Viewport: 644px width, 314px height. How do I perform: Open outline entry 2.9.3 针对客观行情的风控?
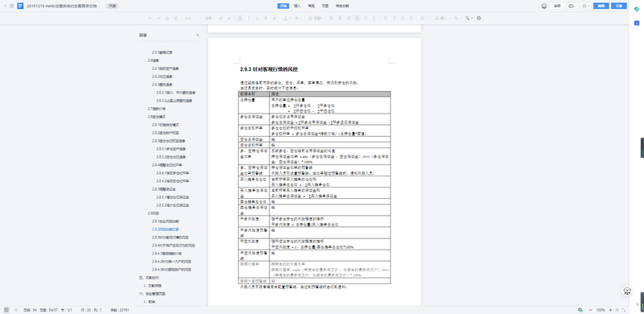(170, 238)
